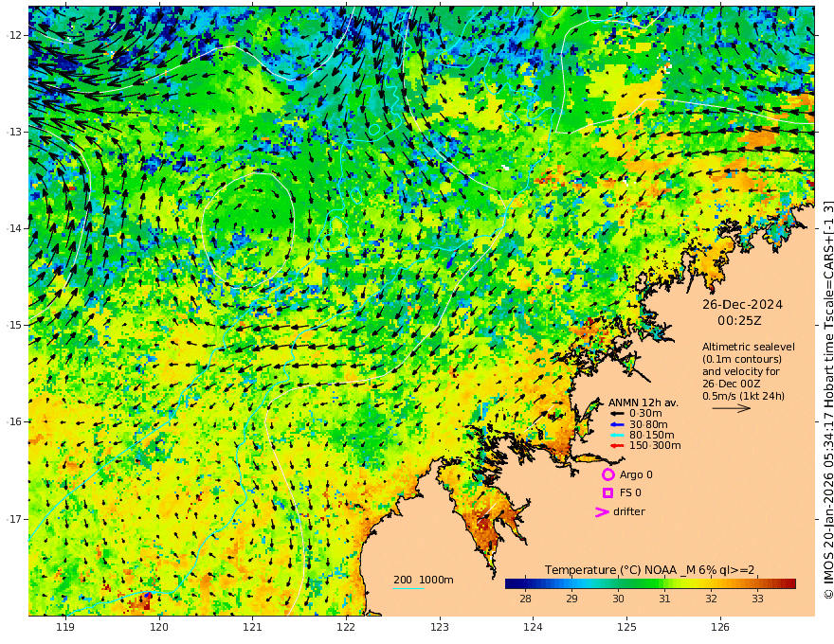Click the date text 26-Dec-2024
This screenshot has width=834, height=644.
click(742, 304)
